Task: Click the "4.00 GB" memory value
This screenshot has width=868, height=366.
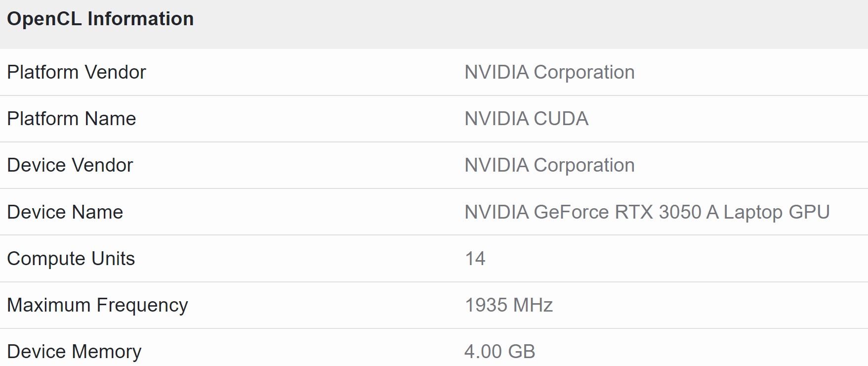Action: pos(499,352)
